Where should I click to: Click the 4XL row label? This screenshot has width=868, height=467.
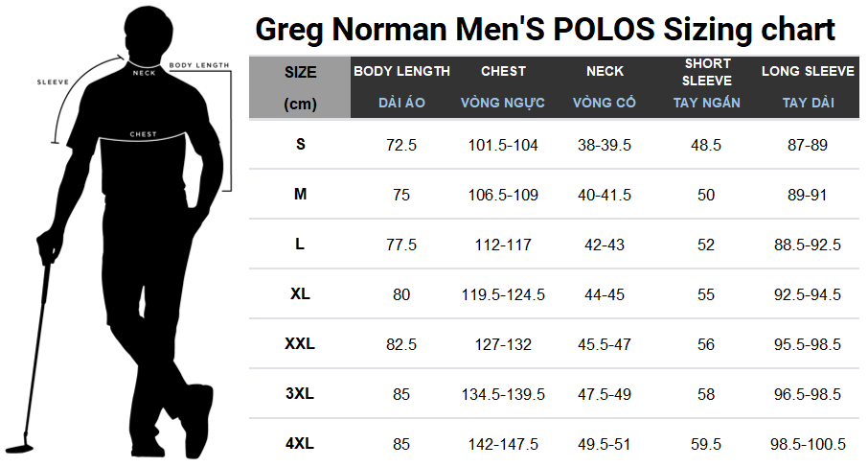300,444
